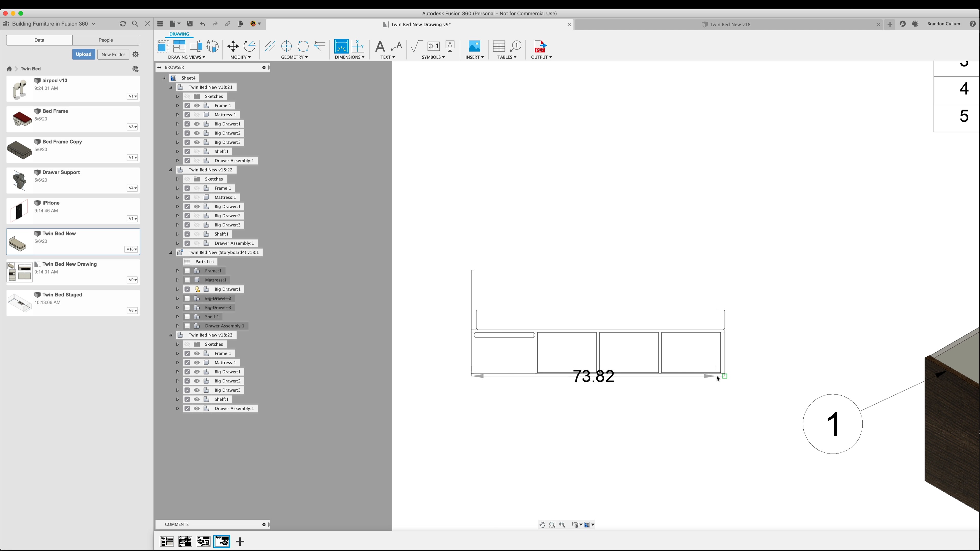This screenshot has width=980, height=551.
Task: Open the Table tool
Action: 499,46
